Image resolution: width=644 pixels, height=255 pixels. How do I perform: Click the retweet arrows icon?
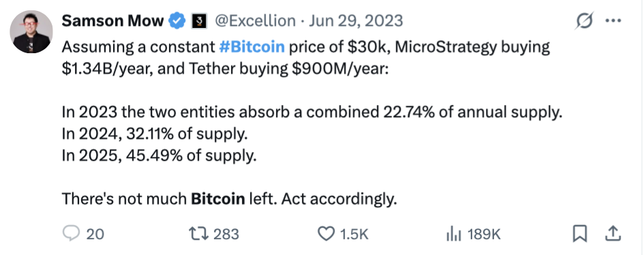point(198,234)
